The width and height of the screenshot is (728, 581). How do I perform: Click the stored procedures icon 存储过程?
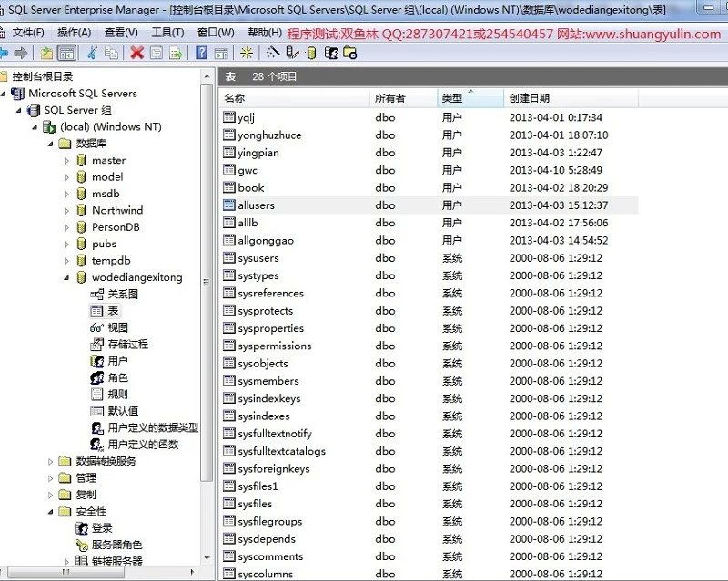point(97,344)
